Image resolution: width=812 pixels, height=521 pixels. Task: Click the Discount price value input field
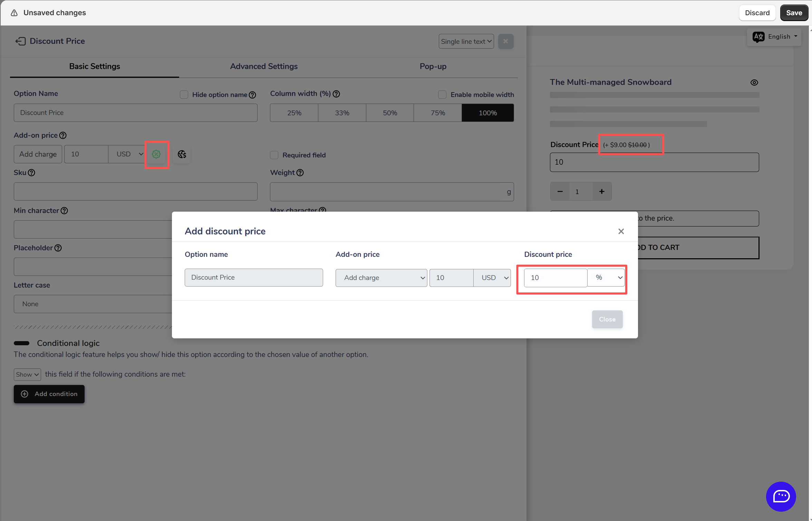tap(555, 278)
